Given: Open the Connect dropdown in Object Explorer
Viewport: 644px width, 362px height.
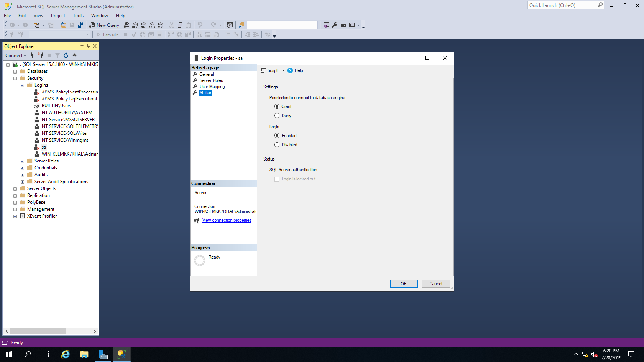Looking at the screenshot, I should click(x=16, y=56).
